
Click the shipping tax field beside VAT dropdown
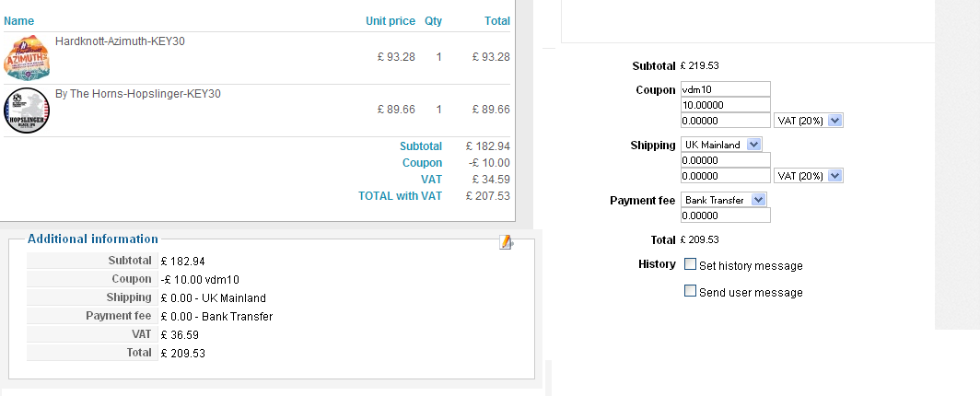tap(725, 176)
